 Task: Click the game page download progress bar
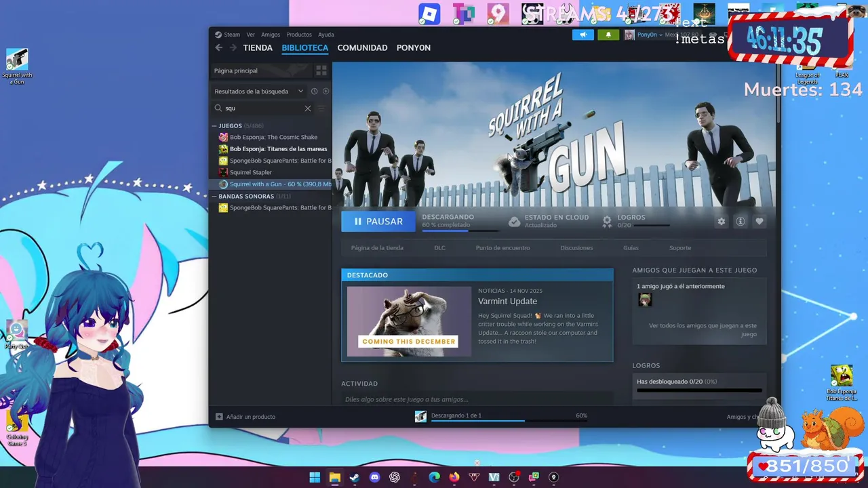click(x=460, y=230)
